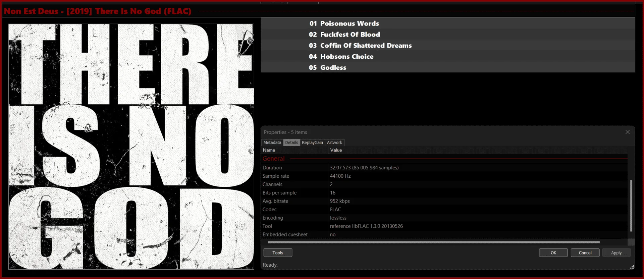The height and width of the screenshot is (279, 644).
Task: Select track 02 Fuckfest Of Blood
Action: 448,35
